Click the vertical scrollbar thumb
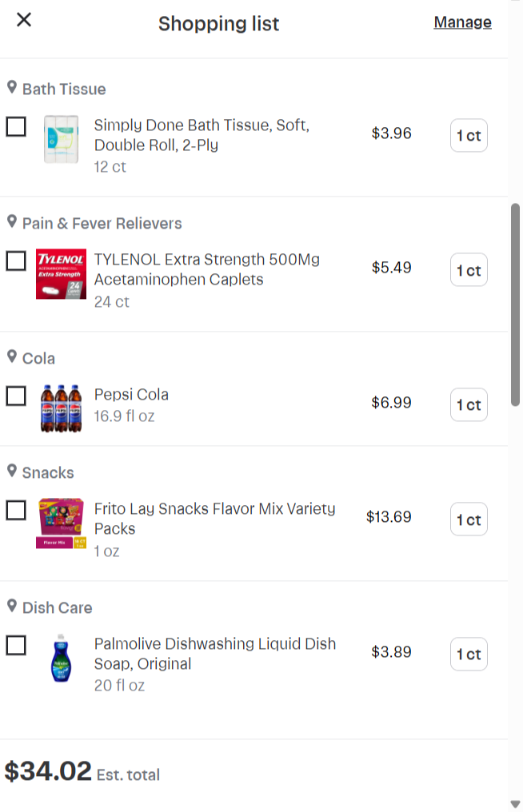This screenshot has height=812, width=523. coord(516,304)
